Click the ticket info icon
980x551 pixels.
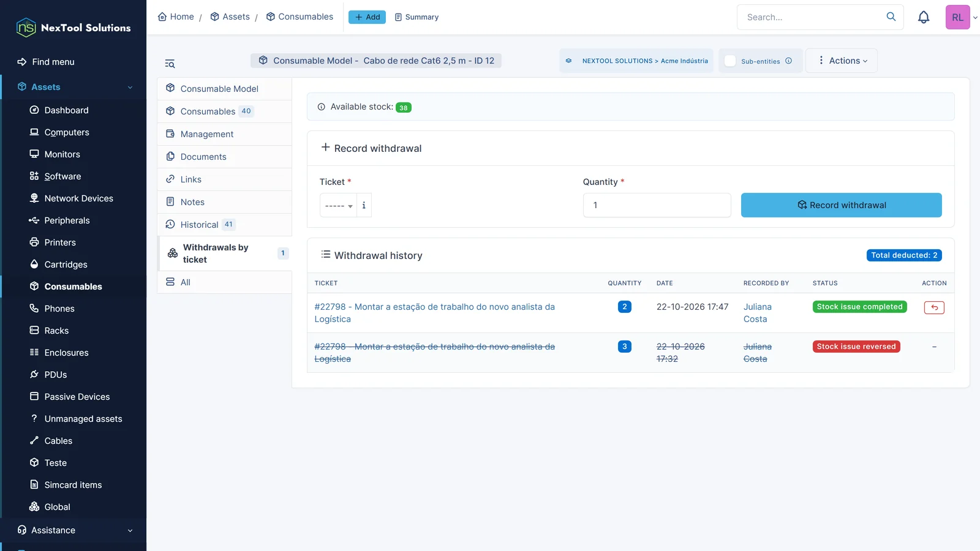click(364, 205)
